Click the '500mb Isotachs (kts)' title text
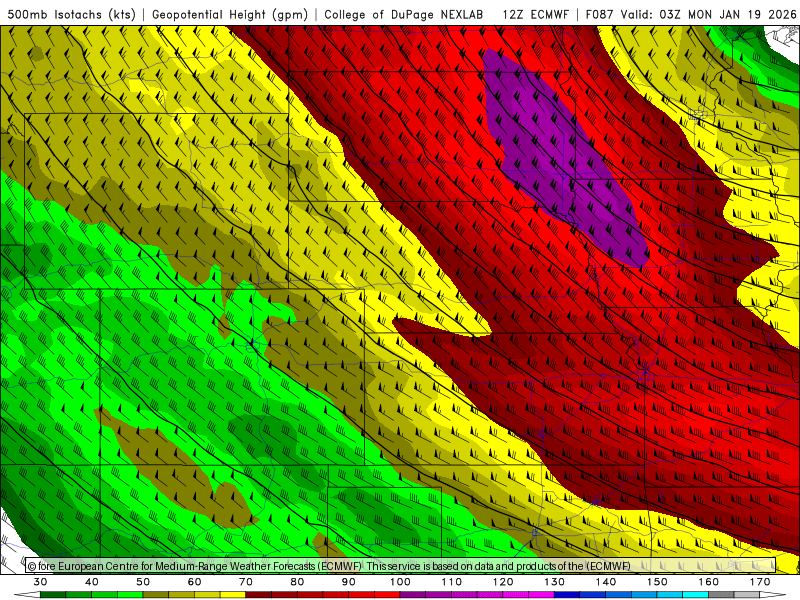The image size is (800, 600). pyautogui.click(x=71, y=14)
